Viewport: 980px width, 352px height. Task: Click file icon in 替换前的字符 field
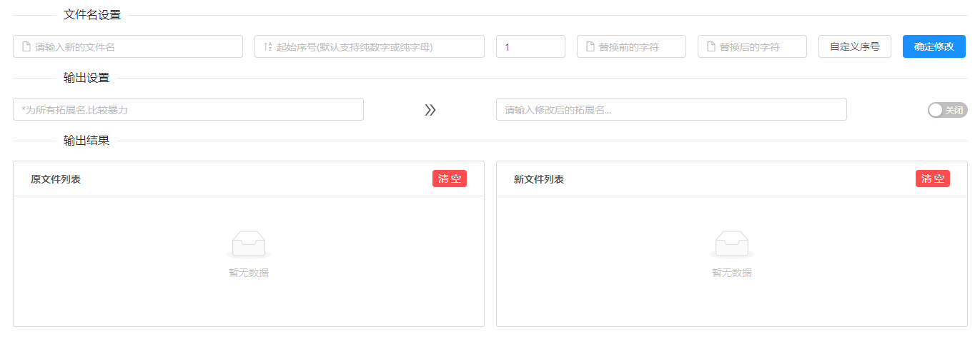590,47
